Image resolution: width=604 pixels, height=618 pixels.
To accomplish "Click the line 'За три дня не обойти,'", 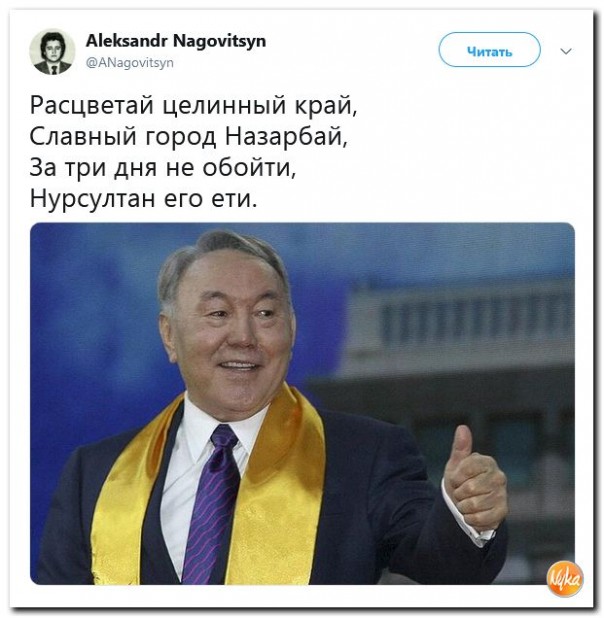I will (163, 168).
